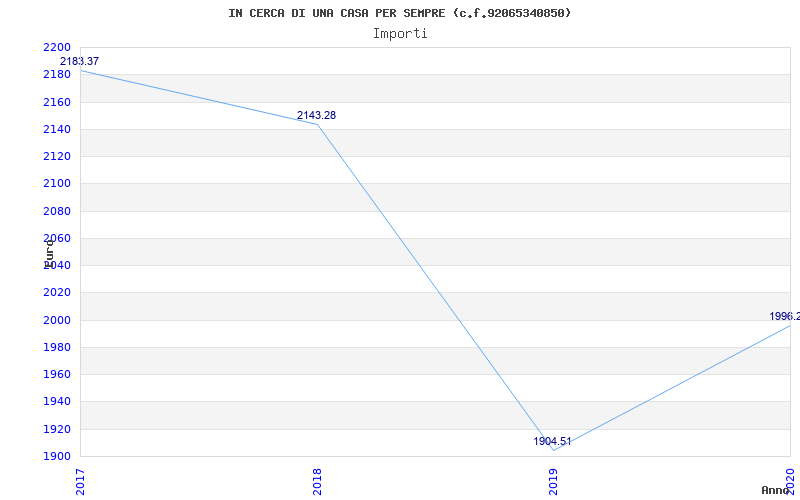
Task: Click the 2000 y-axis tick label
Action: click(x=57, y=320)
